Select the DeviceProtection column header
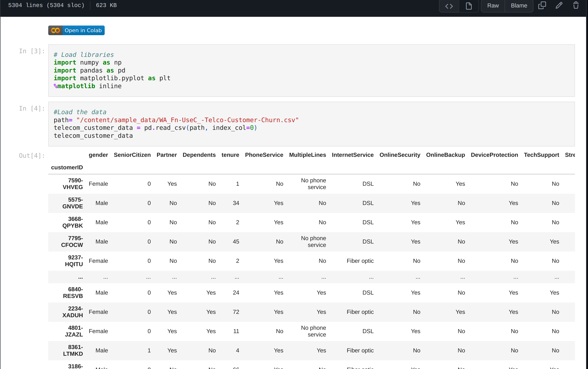Viewport: 588px width, 369px height. (494, 155)
